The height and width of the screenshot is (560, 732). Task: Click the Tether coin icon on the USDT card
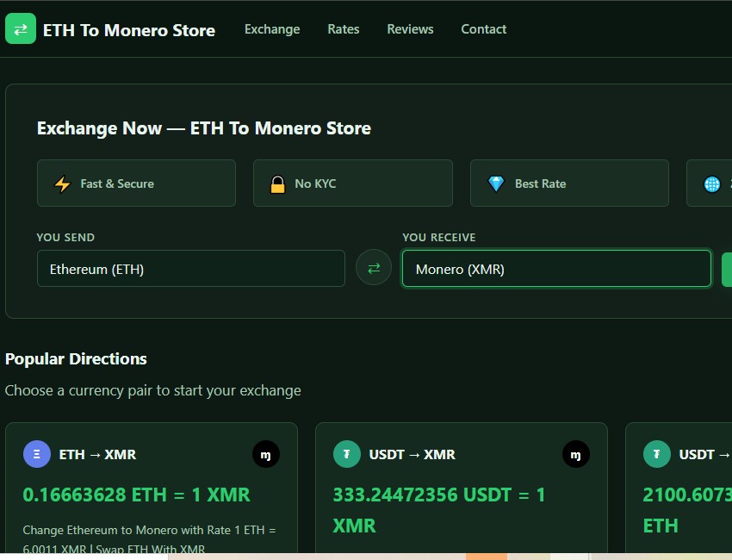346,454
